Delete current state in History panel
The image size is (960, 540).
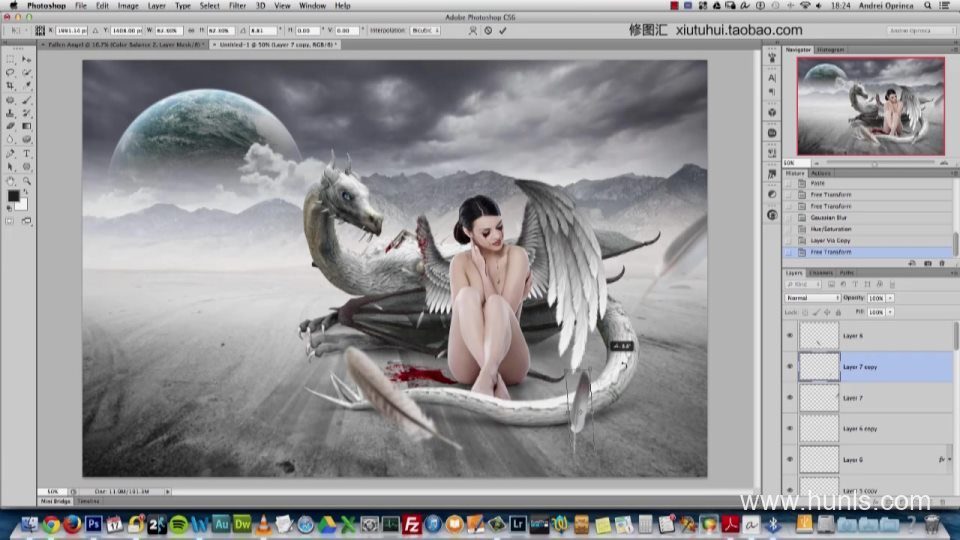pos(942,263)
